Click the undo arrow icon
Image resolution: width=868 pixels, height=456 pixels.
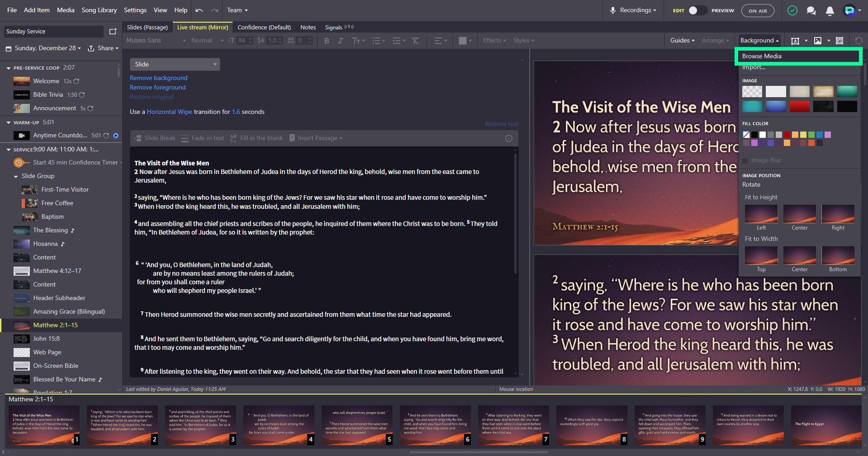199,10
